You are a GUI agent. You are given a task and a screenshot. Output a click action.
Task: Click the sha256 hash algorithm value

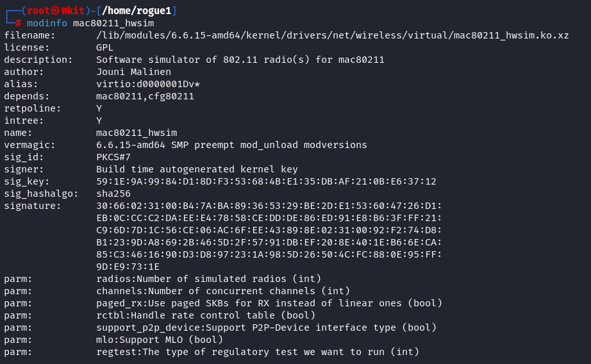(x=113, y=194)
